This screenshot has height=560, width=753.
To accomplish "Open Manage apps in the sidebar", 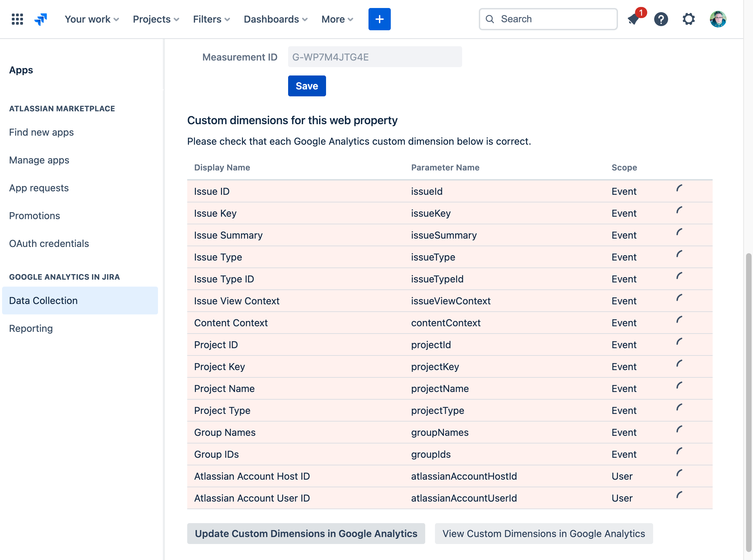I will 39,160.
